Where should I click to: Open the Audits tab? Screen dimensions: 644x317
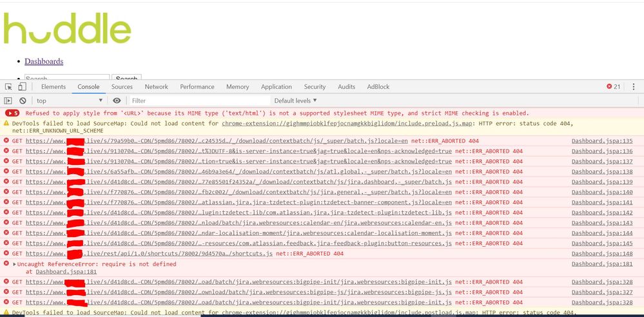pyautogui.click(x=346, y=86)
